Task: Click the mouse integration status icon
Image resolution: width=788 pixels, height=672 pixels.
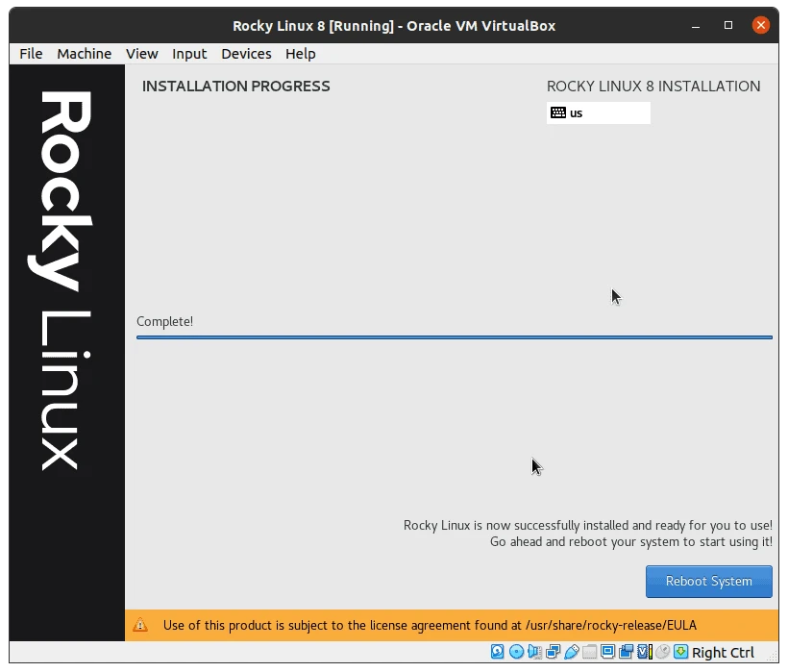Action: [661, 652]
